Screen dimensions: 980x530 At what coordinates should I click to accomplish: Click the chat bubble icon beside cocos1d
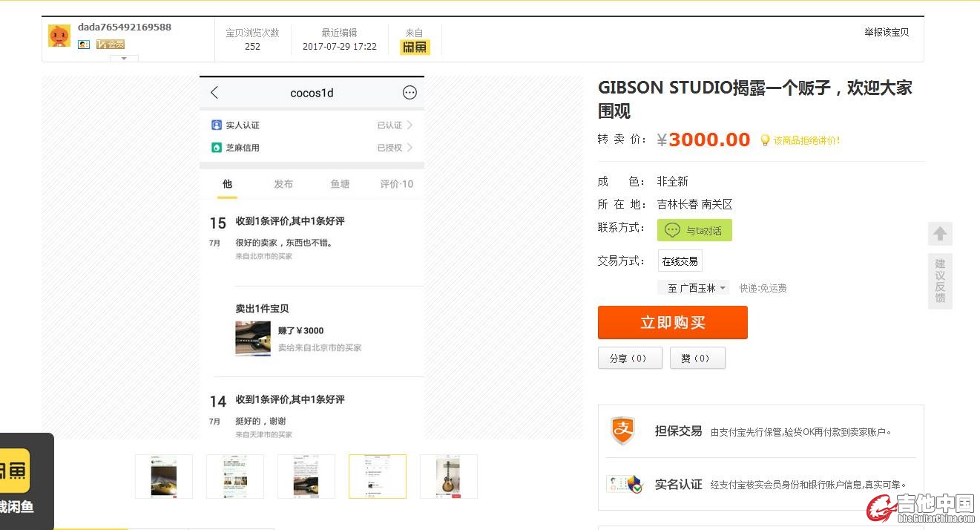point(410,93)
